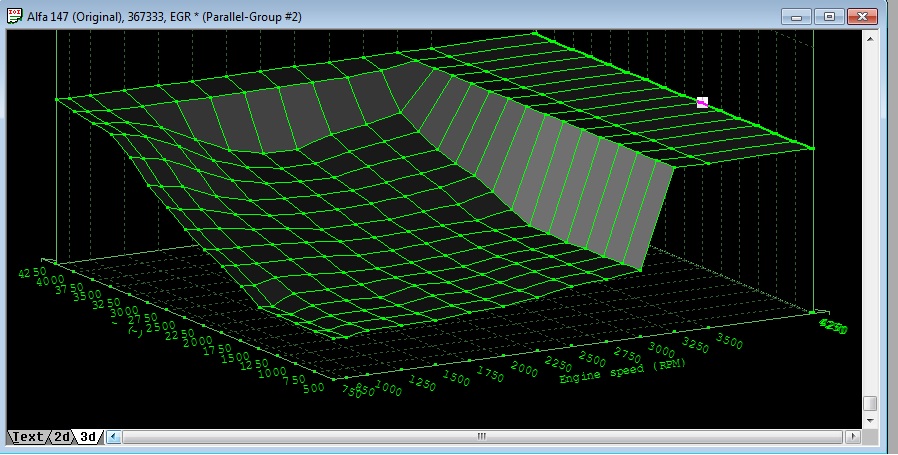This screenshot has width=898, height=455.
Task: Switch to the Text view tab
Action: 27,437
